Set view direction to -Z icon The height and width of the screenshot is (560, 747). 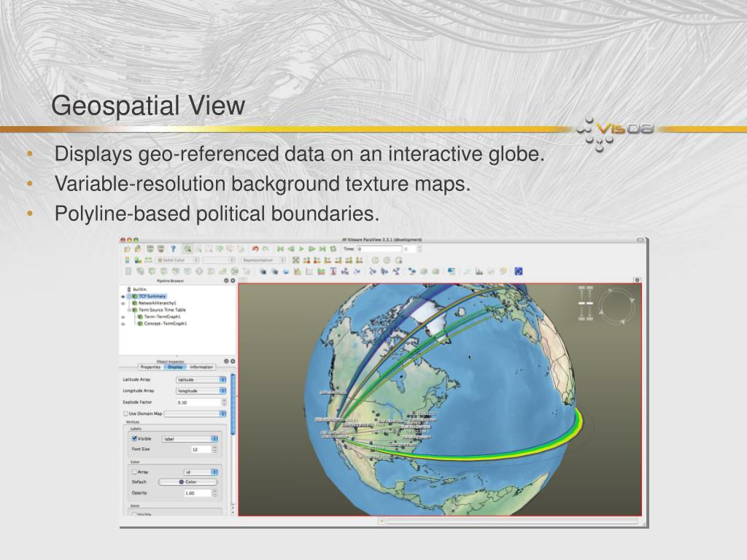coord(359,260)
